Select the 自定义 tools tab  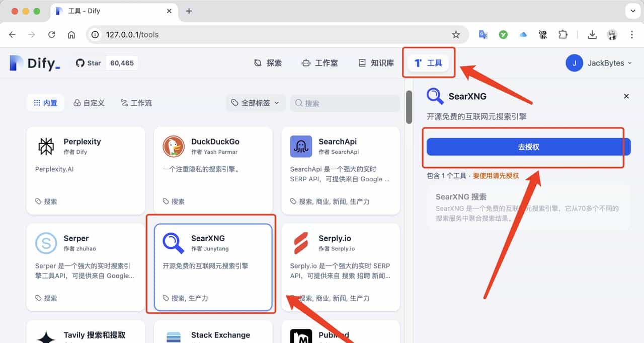[x=89, y=103]
